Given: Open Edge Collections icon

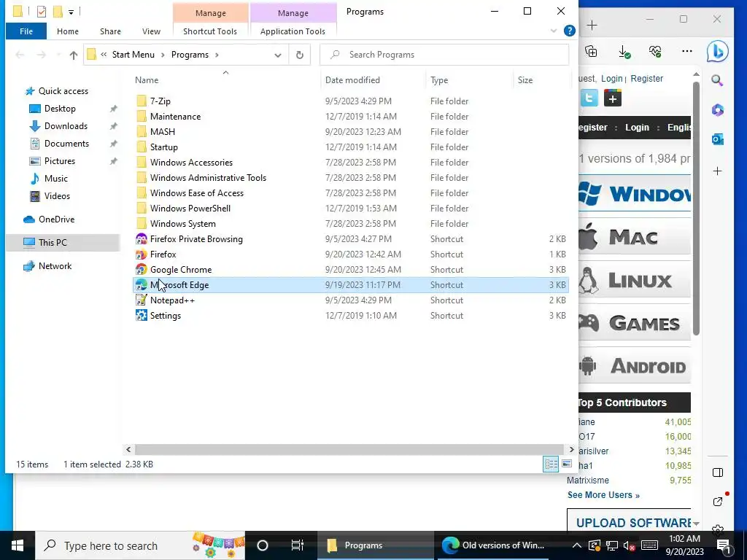Looking at the screenshot, I should [591, 51].
